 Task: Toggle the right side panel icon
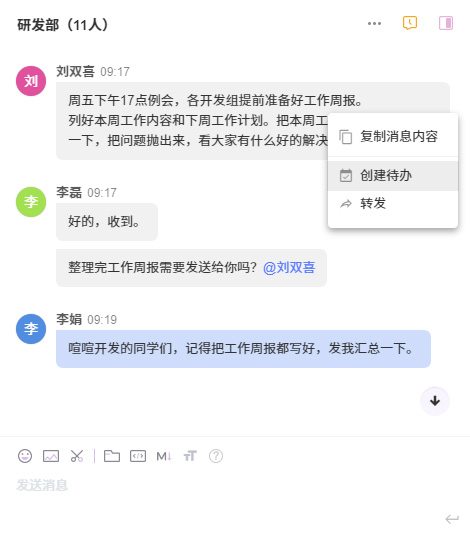[446, 23]
